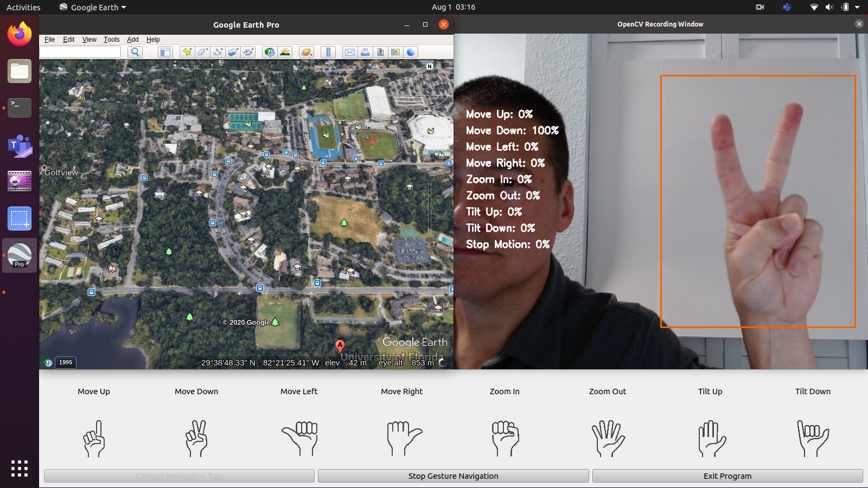Click the red A placemark on the map
868x488 pixels.
340,346
